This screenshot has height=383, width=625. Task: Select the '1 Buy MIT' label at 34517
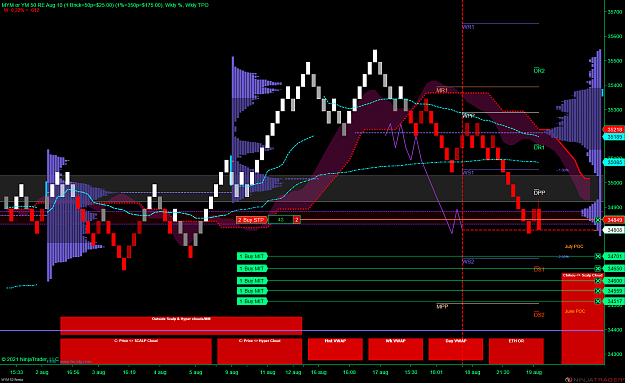(252, 301)
